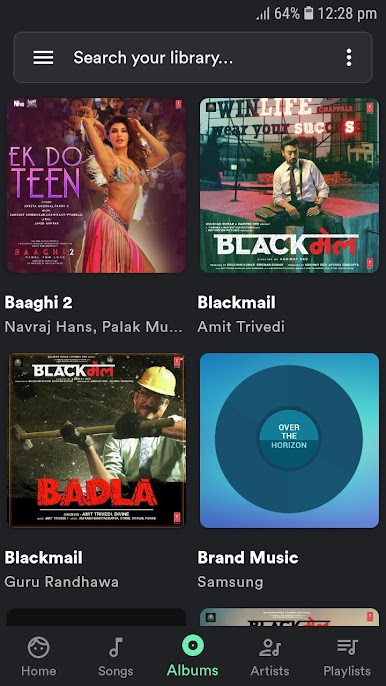Select the Amit Trivedi artist text

point(241,326)
